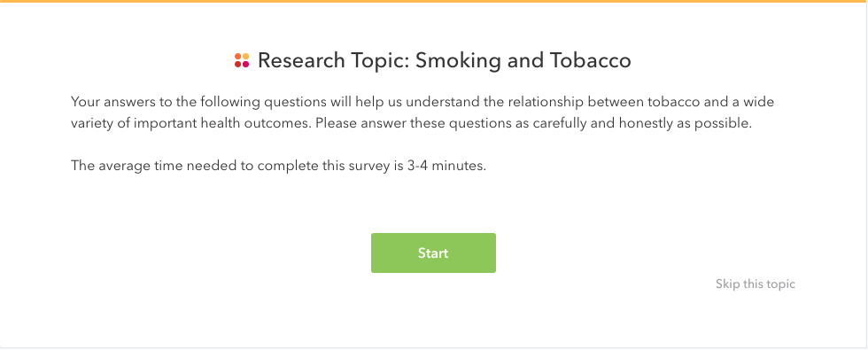The image size is (868, 350).
Task: Click the four-dot logo icon beside the title
Action: [242, 60]
